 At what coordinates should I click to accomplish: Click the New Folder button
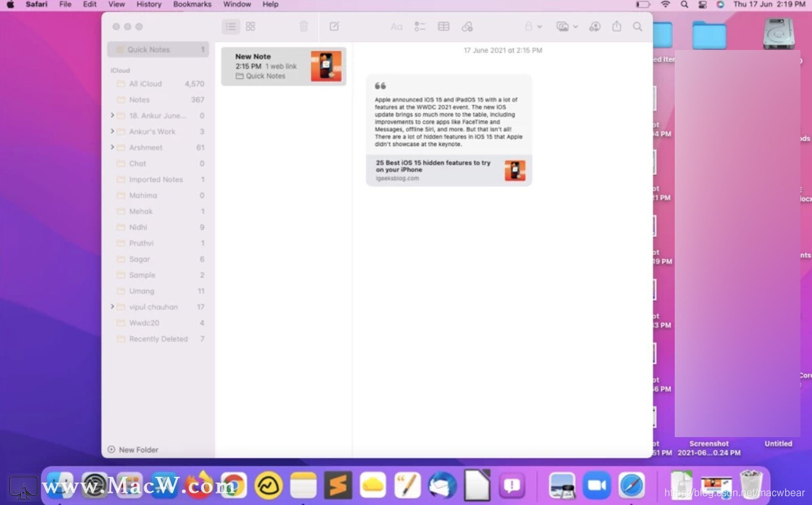coord(133,450)
